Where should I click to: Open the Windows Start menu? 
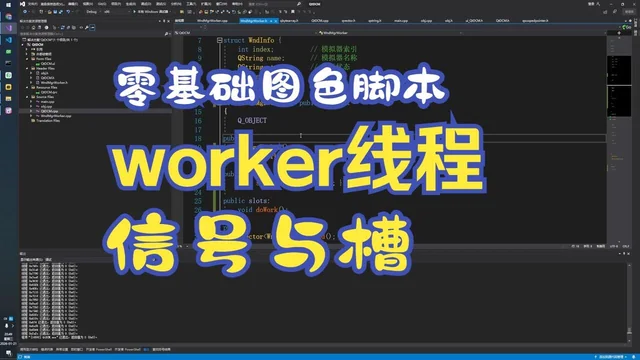point(9,5)
